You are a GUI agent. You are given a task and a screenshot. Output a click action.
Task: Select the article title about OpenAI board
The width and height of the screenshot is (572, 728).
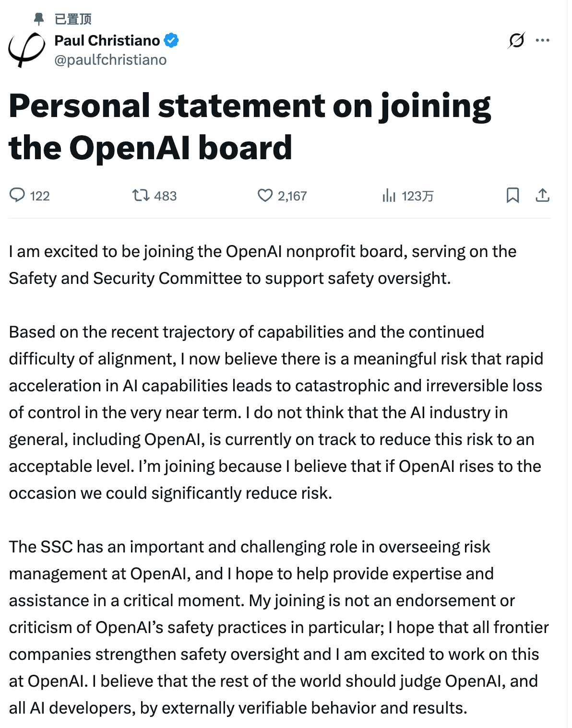click(x=250, y=126)
